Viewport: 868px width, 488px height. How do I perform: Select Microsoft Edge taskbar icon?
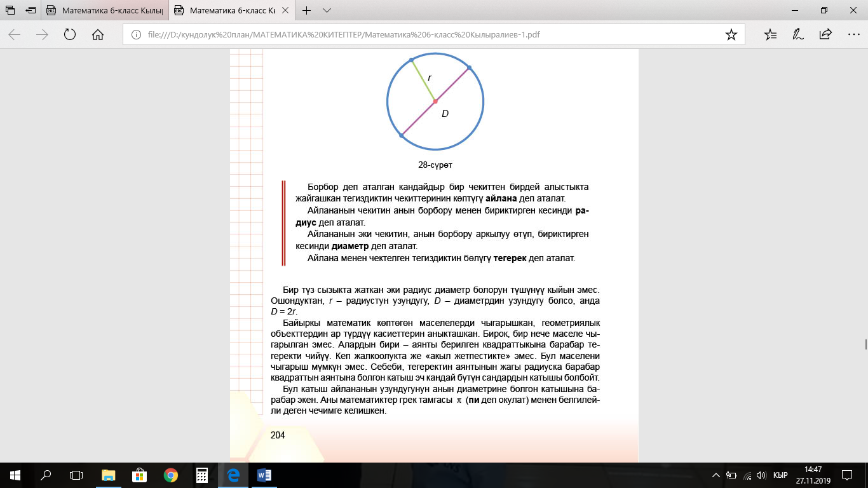click(233, 475)
